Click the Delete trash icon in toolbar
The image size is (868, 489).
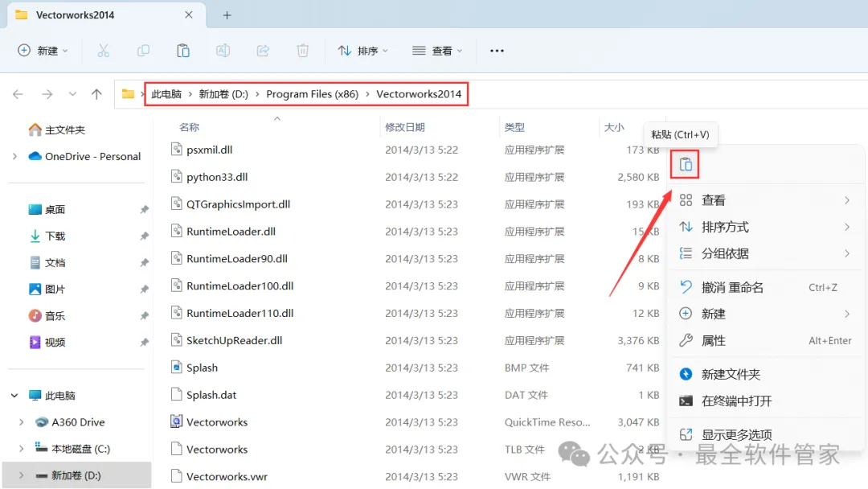click(303, 51)
